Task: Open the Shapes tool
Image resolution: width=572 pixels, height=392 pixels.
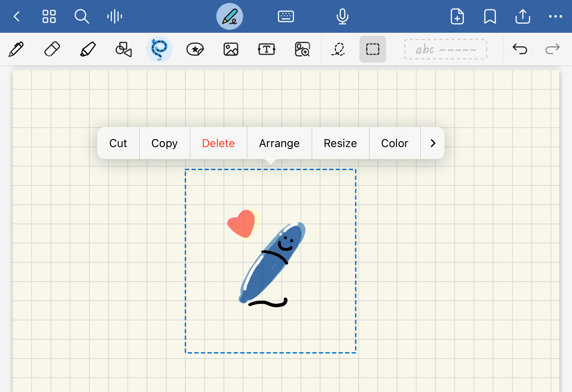Action: click(123, 49)
